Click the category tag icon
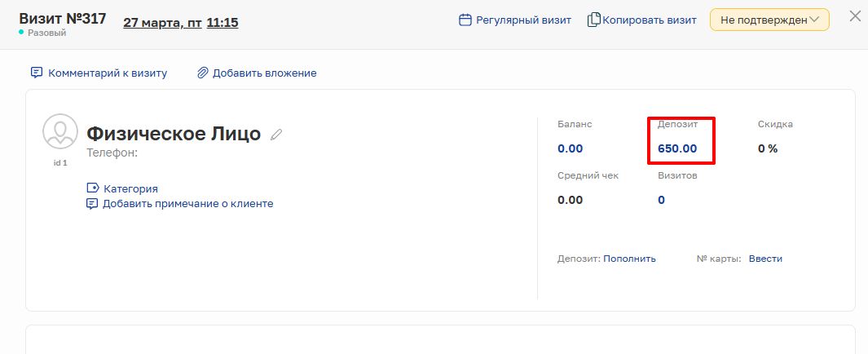Screen dimensions: 868x354 [92, 188]
